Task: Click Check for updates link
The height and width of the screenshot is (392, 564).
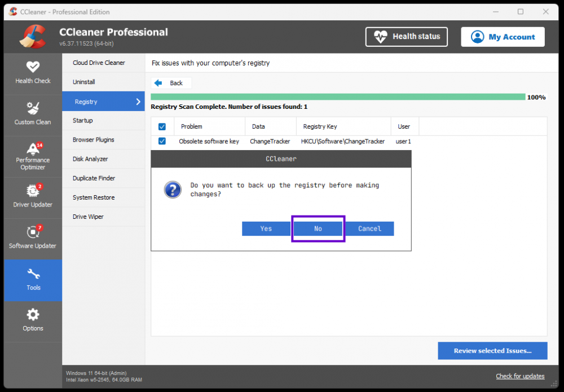Action: pyautogui.click(x=520, y=376)
